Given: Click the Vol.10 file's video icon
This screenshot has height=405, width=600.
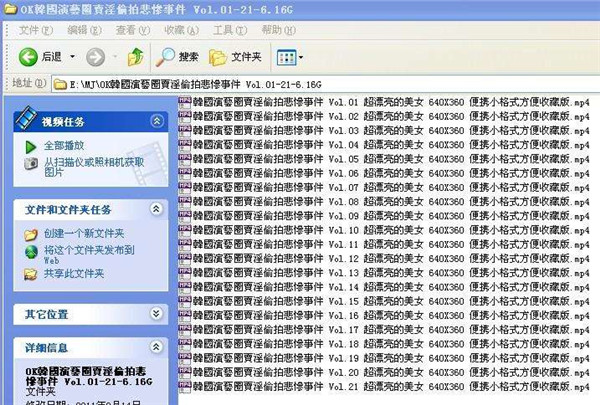Looking at the screenshot, I should pos(185,230).
